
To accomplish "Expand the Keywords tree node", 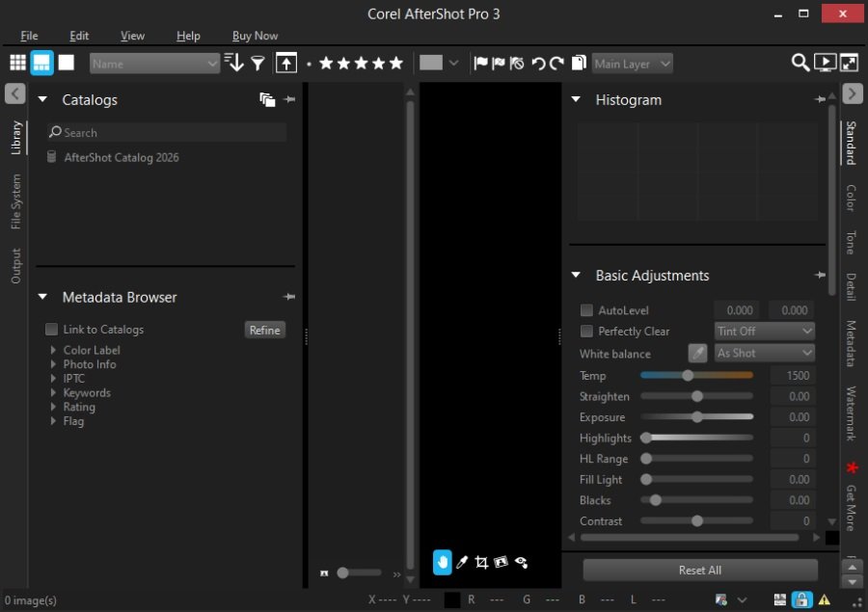I will pos(53,392).
